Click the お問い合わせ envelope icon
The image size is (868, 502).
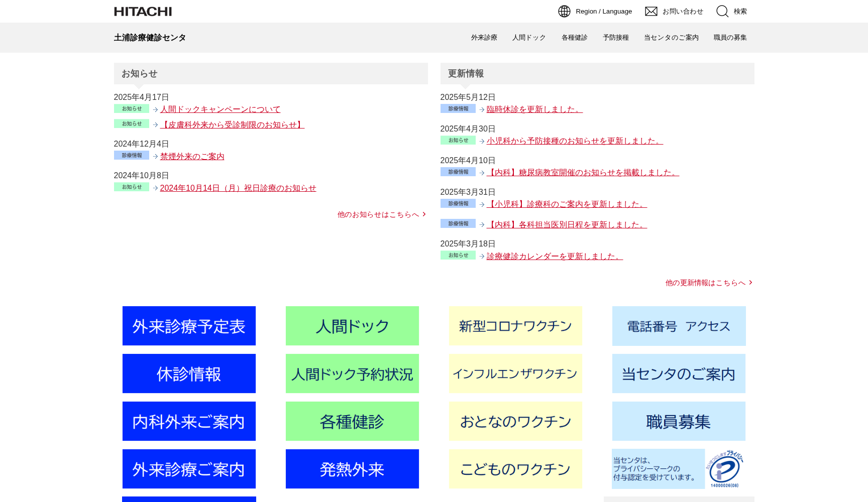[651, 11]
